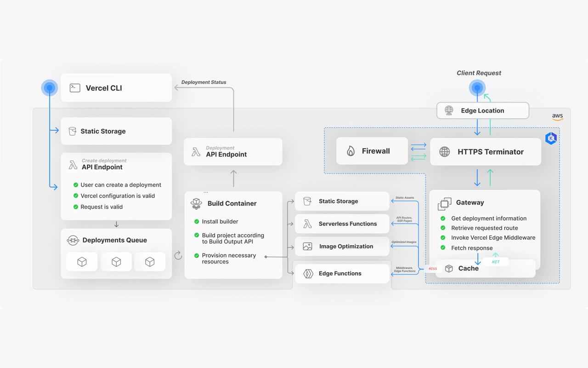Click the Serverless Functions lambda icon
Viewport: 588px width, 368px height.
307,224
